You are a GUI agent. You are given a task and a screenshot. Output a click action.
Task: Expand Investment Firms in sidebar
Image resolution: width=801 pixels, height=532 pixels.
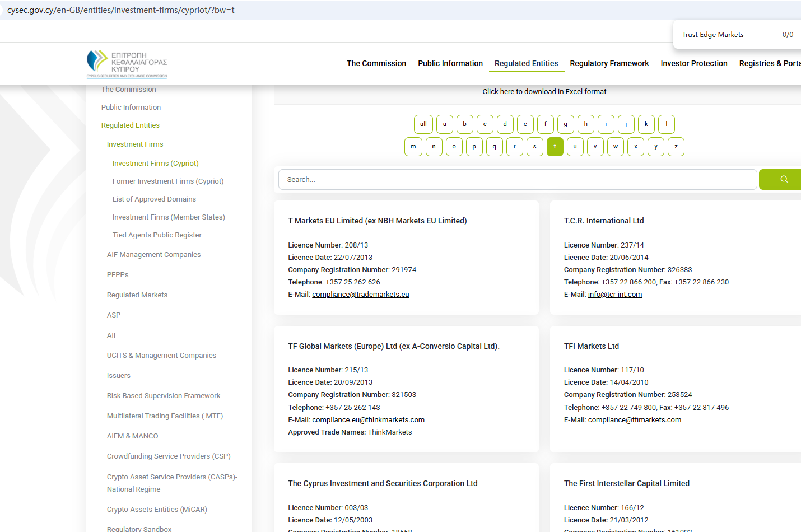click(135, 144)
